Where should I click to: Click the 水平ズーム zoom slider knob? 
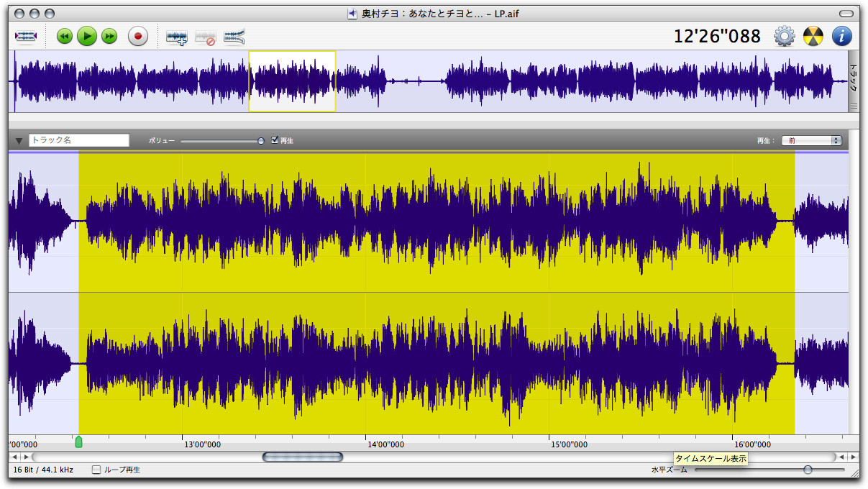pos(808,470)
